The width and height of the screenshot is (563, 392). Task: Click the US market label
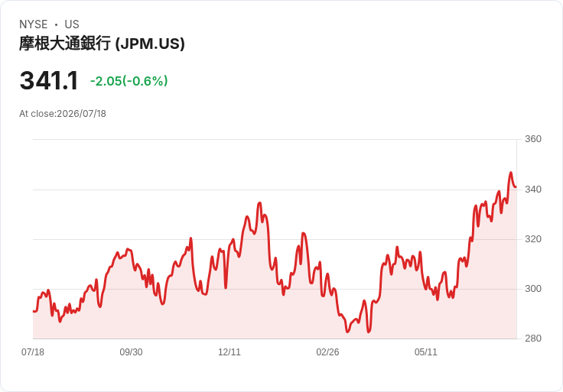pyautogui.click(x=72, y=24)
